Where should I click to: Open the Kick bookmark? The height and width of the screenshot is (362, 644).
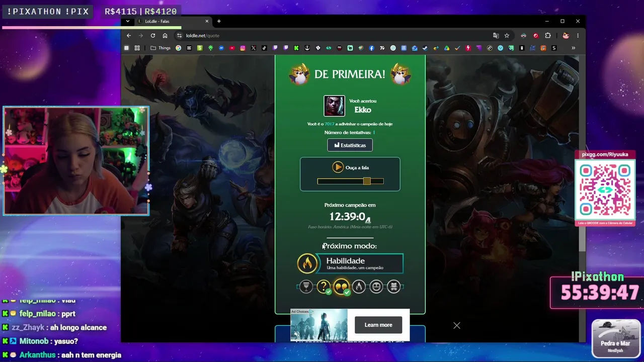point(296,48)
